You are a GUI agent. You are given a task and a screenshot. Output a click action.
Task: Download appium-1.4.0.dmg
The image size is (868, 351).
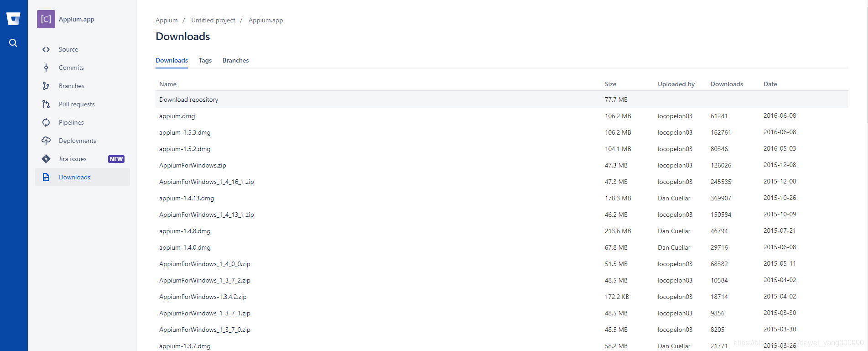click(185, 247)
